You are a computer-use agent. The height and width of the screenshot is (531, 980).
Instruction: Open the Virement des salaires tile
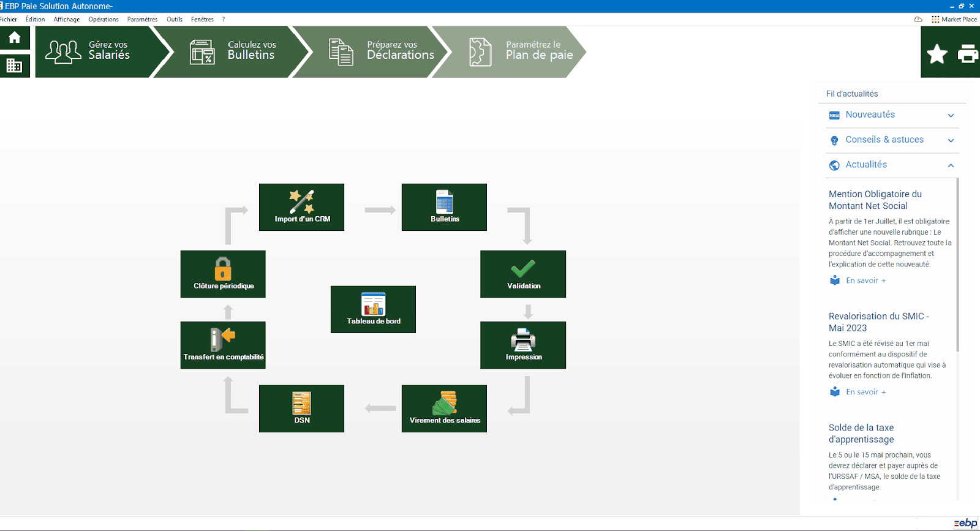444,409
